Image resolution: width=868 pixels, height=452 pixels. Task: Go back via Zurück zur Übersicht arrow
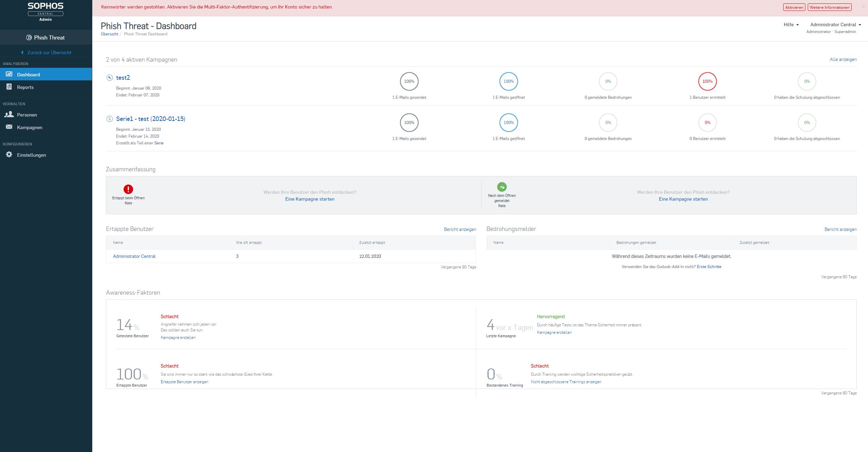click(22, 52)
